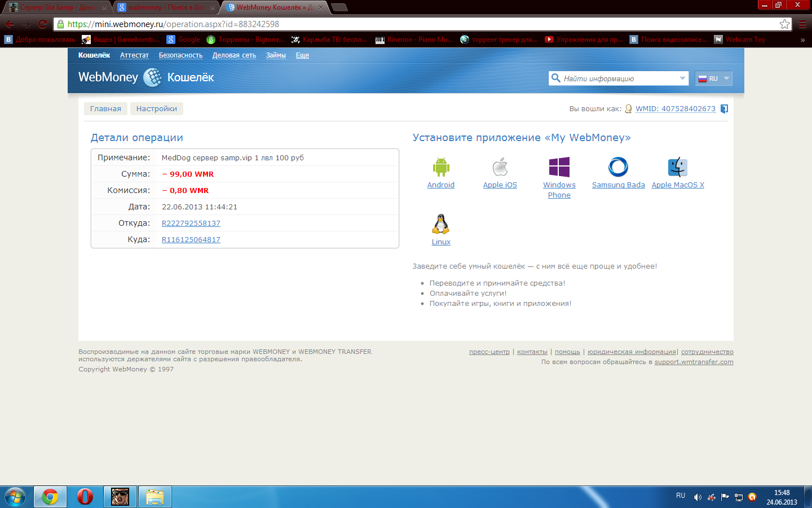Click the Linux text link
Screen dimensions: 812x508
click(x=441, y=242)
